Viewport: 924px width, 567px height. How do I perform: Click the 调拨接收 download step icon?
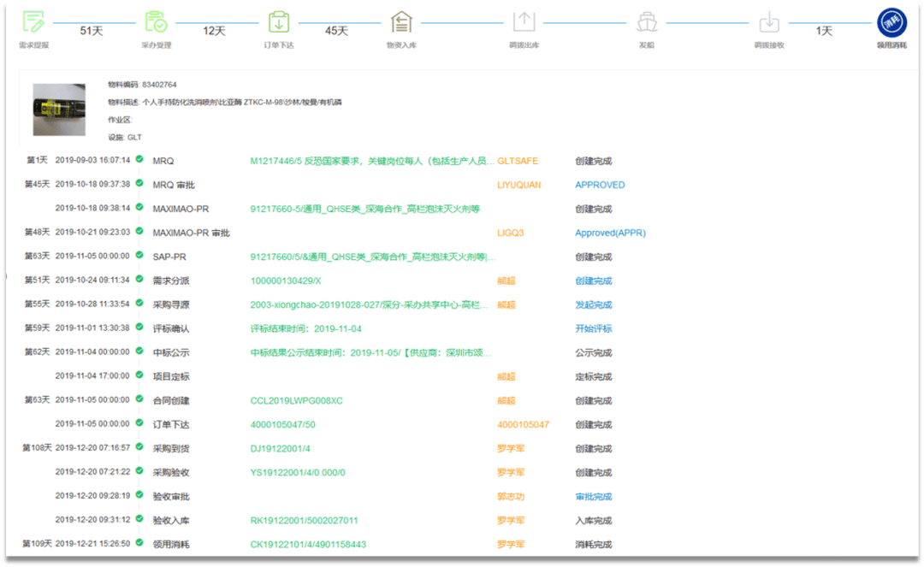pos(769,21)
